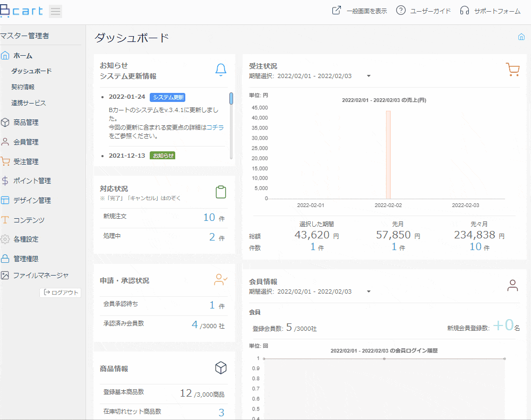Click the cube icon in 商品情報 panel
Image resolution: width=531 pixels, height=420 pixels.
[221, 368]
